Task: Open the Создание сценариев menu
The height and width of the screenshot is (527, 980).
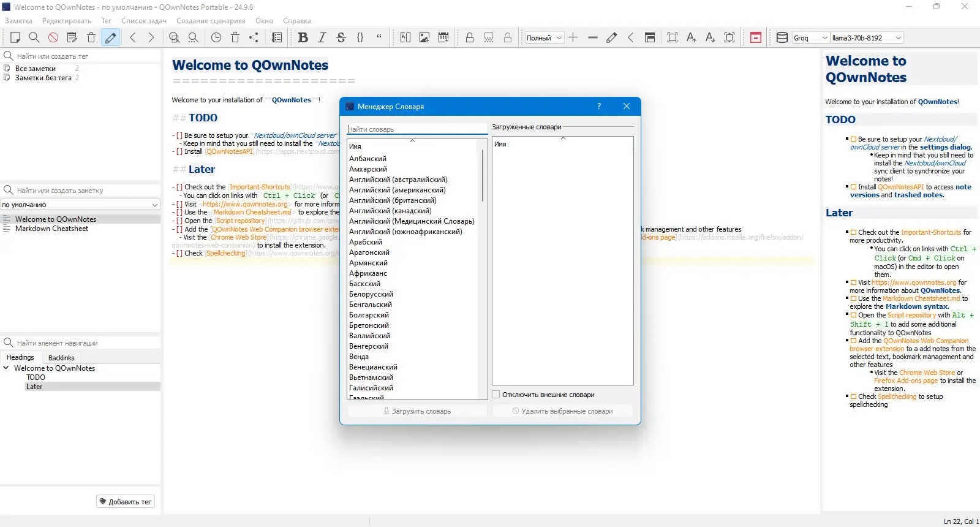Action: click(211, 21)
